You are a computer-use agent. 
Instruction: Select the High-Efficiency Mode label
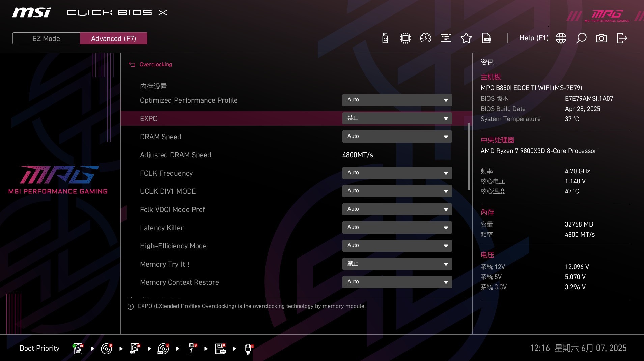[173, 246]
